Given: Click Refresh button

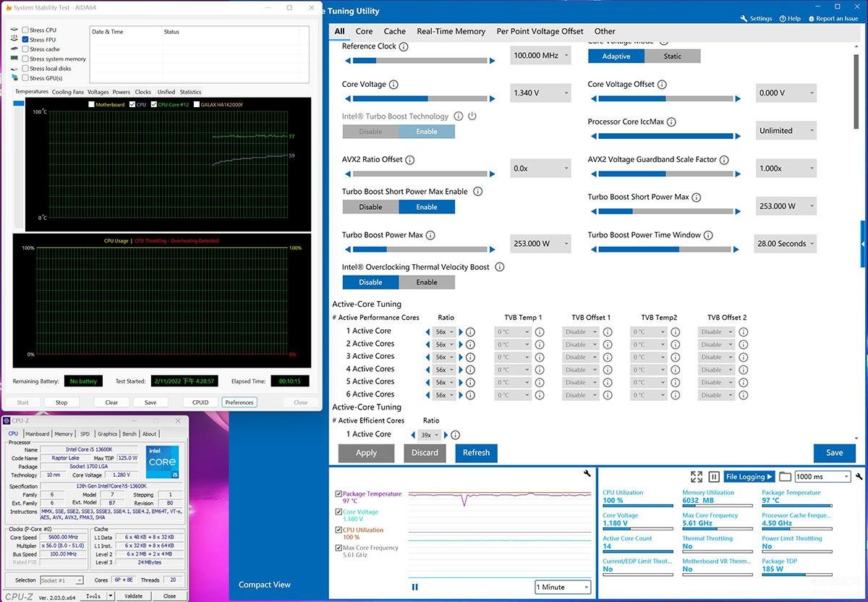Looking at the screenshot, I should pos(476,453).
